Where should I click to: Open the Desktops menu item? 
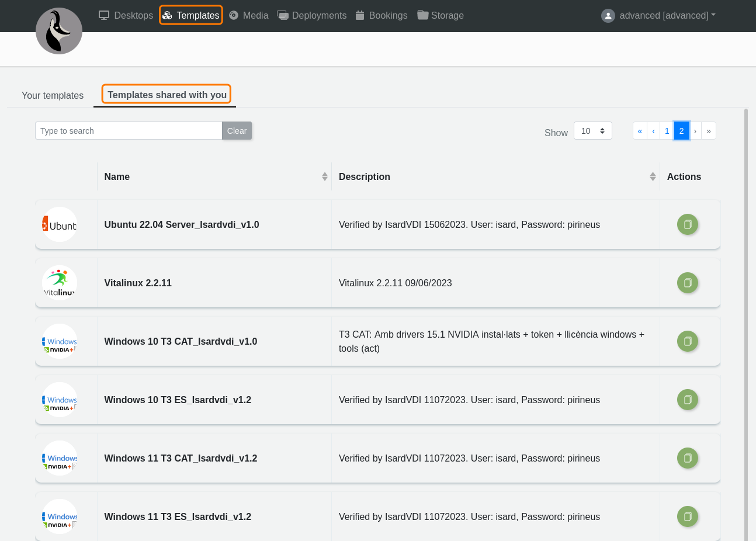pyautogui.click(x=126, y=15)
